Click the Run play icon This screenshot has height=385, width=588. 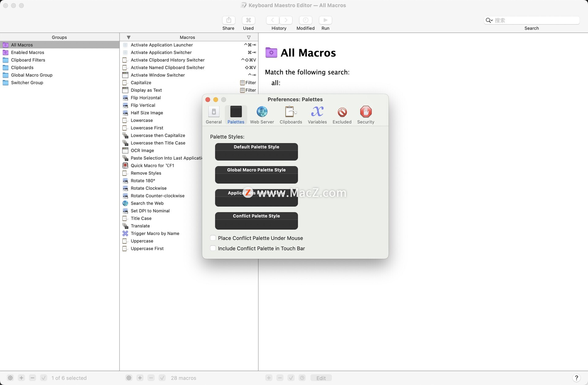point(326,20)
